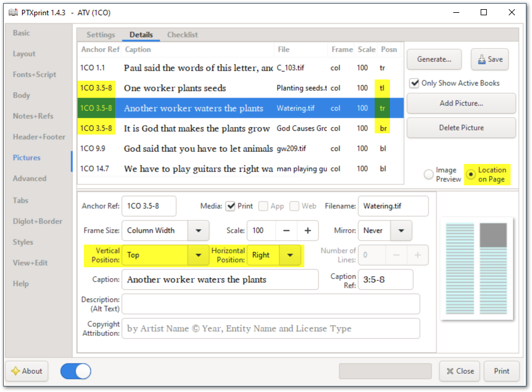
Task: Enable the App media checkbox
Action: click(263, 206)
